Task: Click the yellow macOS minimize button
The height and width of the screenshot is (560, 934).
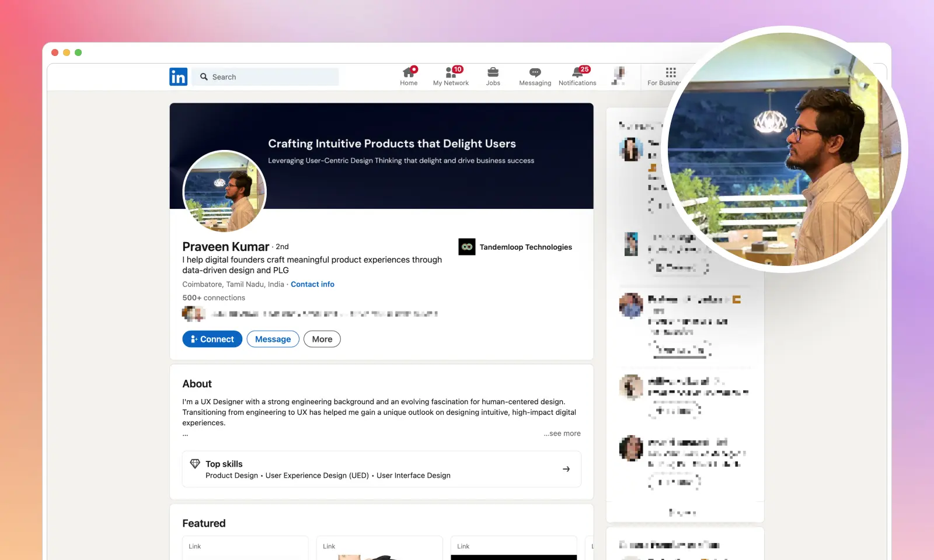Action: tap(67, 52)
